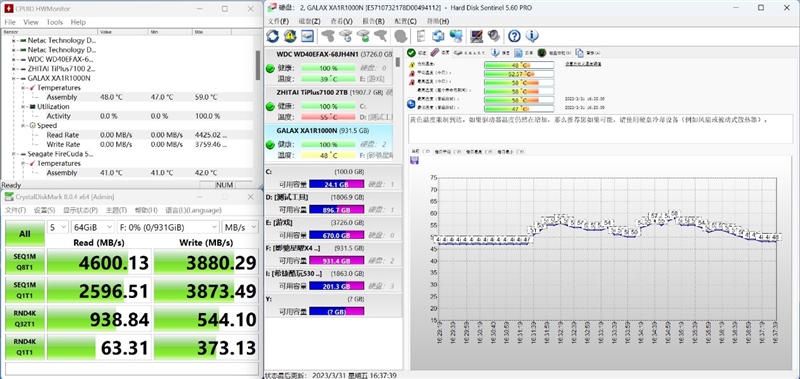
Task: Click the report document toolbar icon
Action: click(x=421, y=36)
